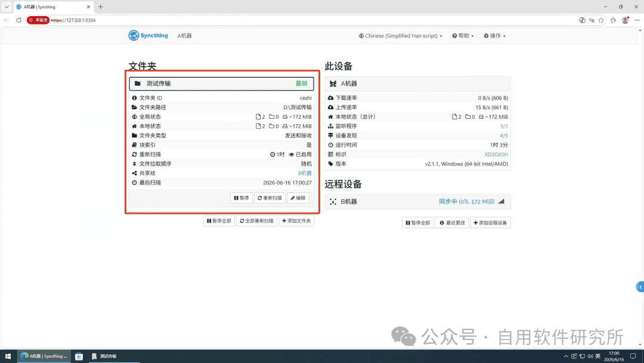Click the download cloud icon beside 下载速率

[x=330, y=98]
